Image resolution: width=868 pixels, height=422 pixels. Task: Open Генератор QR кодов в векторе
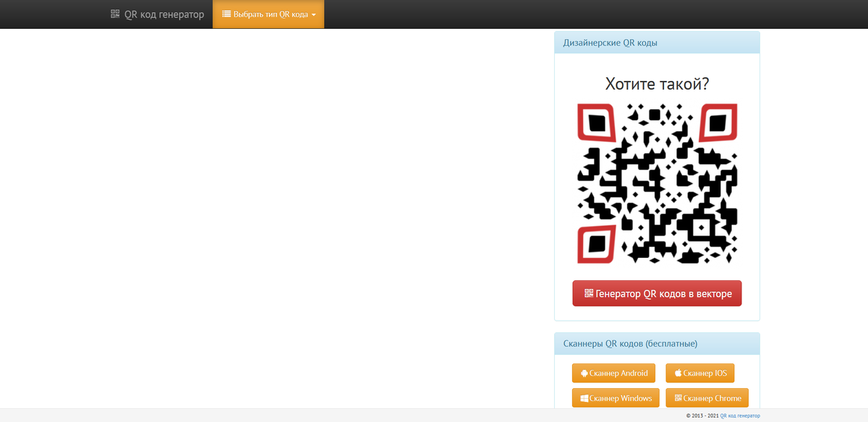[657, 293]
